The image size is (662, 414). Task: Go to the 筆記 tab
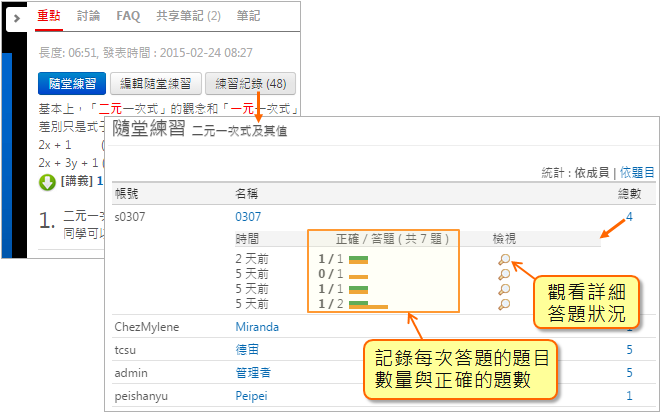pyautogui.click(x=248, y=16)
